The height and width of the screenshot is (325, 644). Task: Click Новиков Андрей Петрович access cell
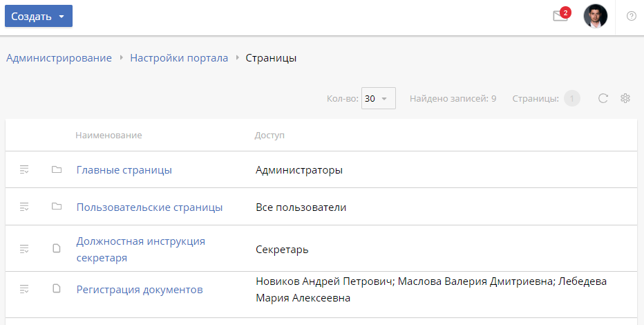431,290
